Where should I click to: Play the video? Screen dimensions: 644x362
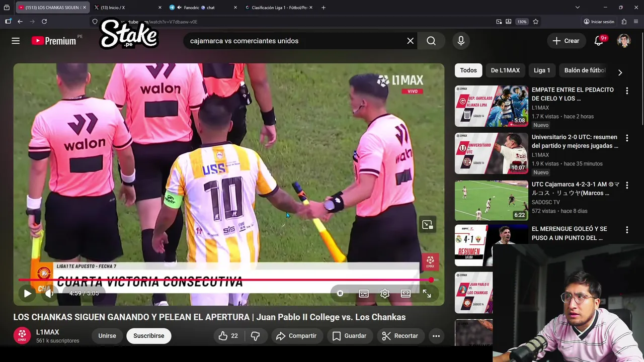[27, 293]
